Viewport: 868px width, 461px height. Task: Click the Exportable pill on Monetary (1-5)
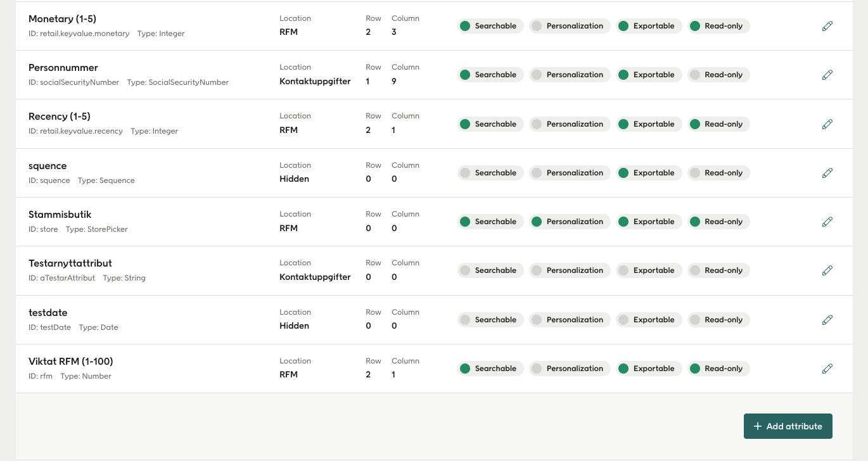point(649,26)
